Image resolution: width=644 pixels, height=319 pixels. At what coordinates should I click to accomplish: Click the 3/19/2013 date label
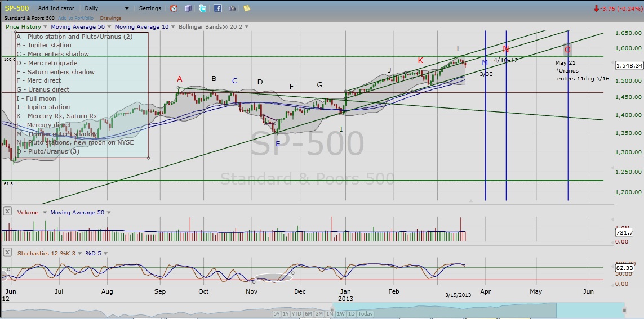pos(458,295)
